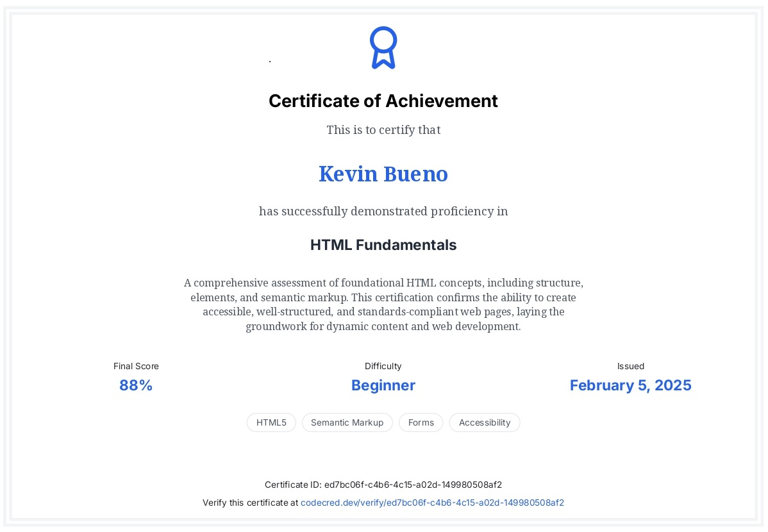This screenshot has height=532, width=768.
Task: Click the blue award ribbon icon
Action: pos(383,47)
